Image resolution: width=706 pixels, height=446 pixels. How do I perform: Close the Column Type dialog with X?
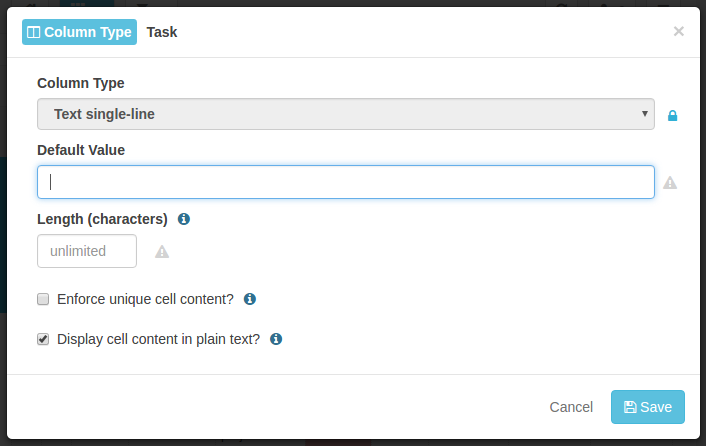tap(679, 32)
